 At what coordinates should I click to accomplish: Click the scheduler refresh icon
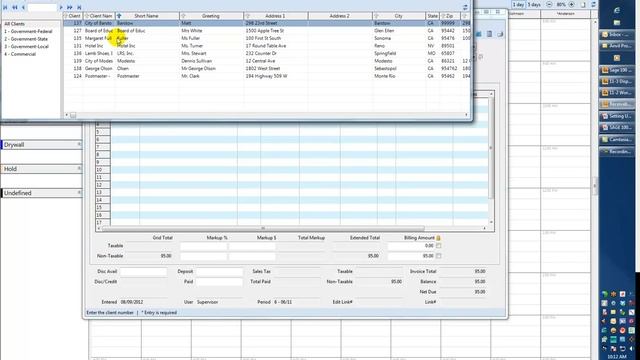click(593, 4)
